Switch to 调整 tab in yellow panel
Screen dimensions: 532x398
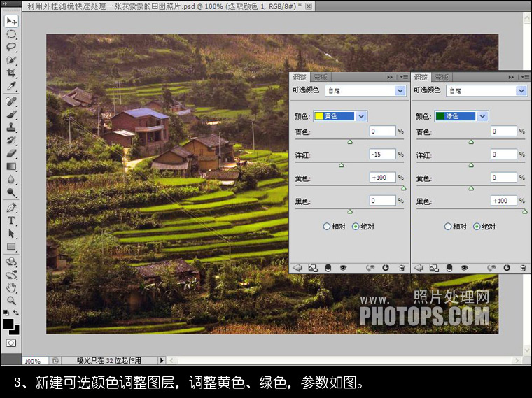[300, 78]
